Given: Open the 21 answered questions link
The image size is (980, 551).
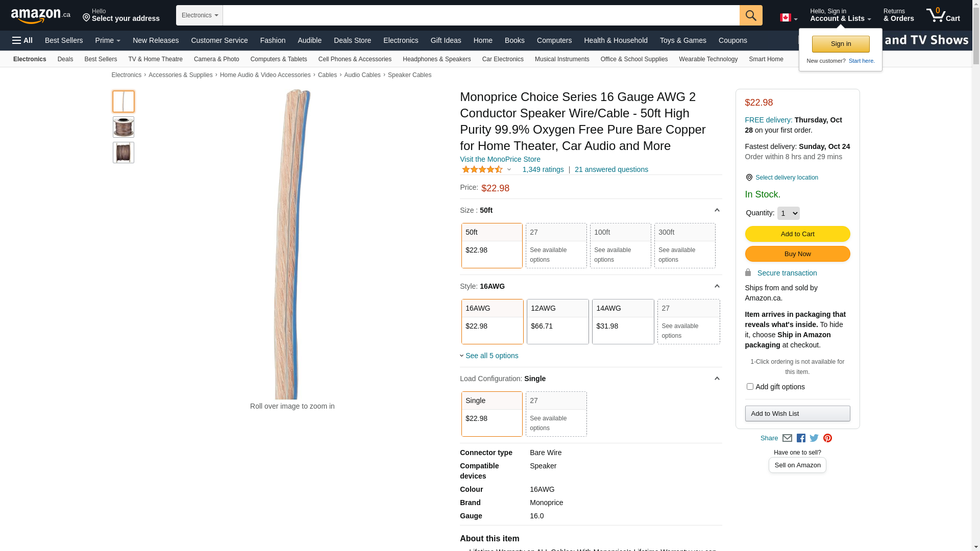Looking at the screenshot, I should click(611, 169).
